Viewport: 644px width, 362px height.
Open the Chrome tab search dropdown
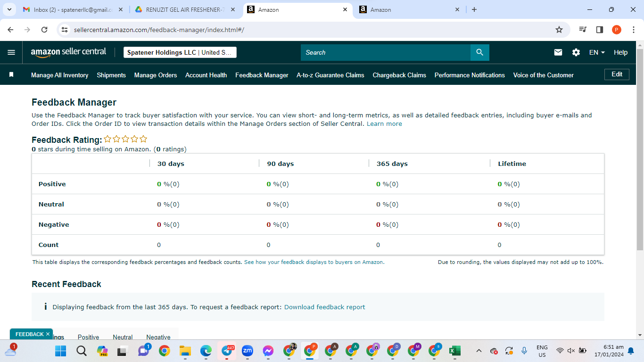point(9,9)
